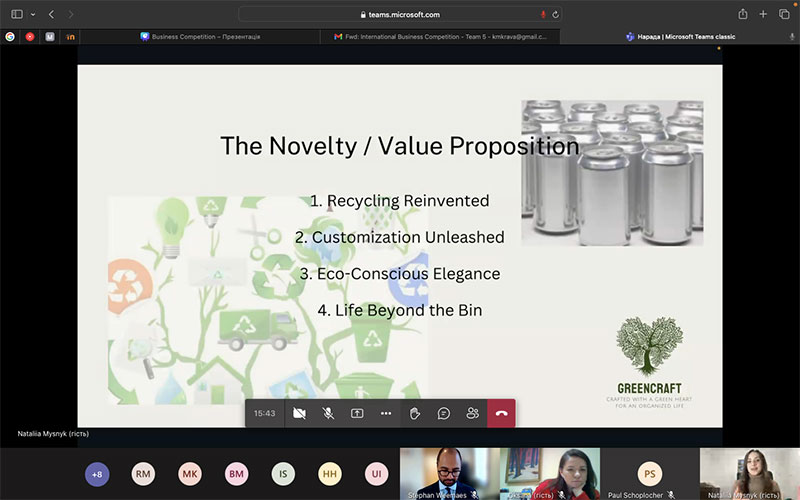Unmute the microphone in call toolbar
800x500 pixels.
coord(328,413)
